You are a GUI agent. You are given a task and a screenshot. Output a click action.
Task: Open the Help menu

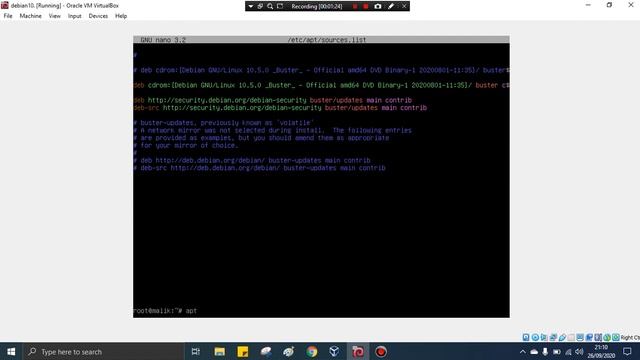click(121, 16)
